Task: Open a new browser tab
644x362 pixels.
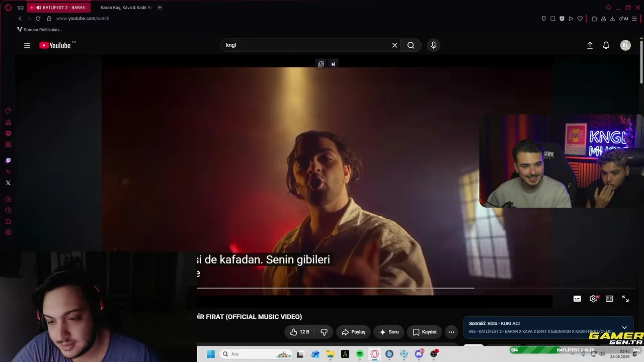Action: click(159, 8)
